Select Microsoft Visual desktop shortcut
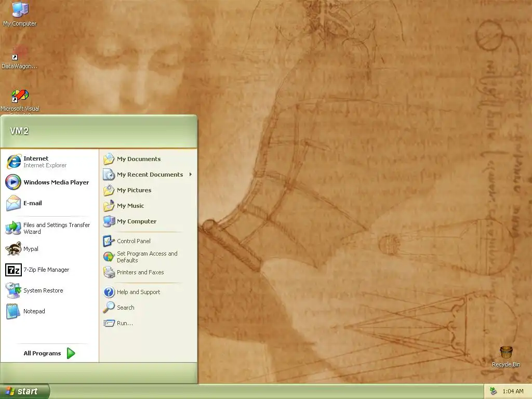The width and height of the screenshot is (532, 399). pyautogui.click(x=20, y=100)
